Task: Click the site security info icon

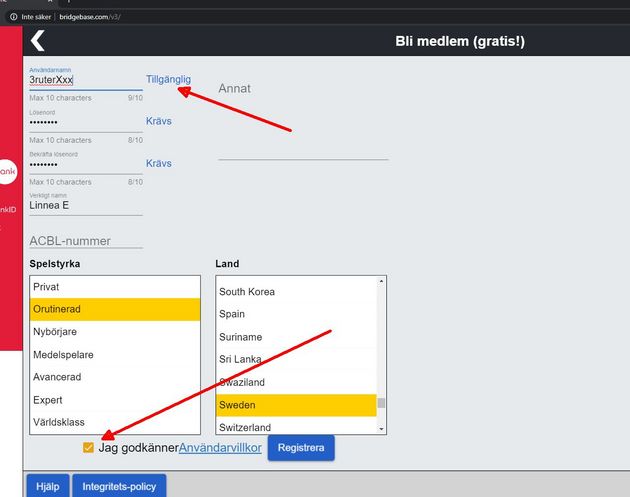Action: coord(14,17)
